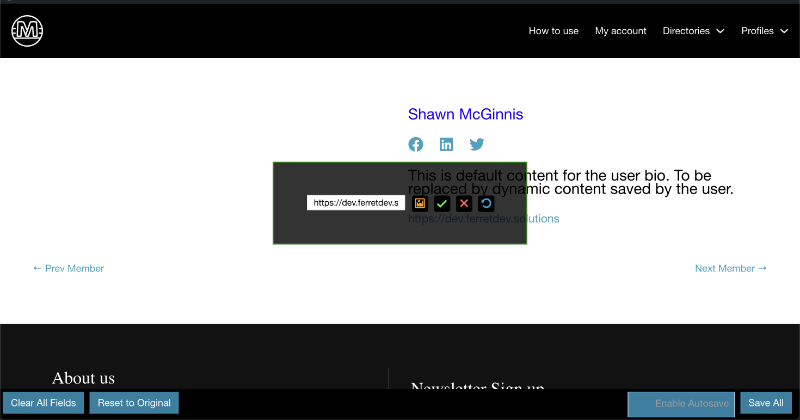Navigate to Next Member link
This screenshot has height=420, width=800.
(x=731, y=268)
